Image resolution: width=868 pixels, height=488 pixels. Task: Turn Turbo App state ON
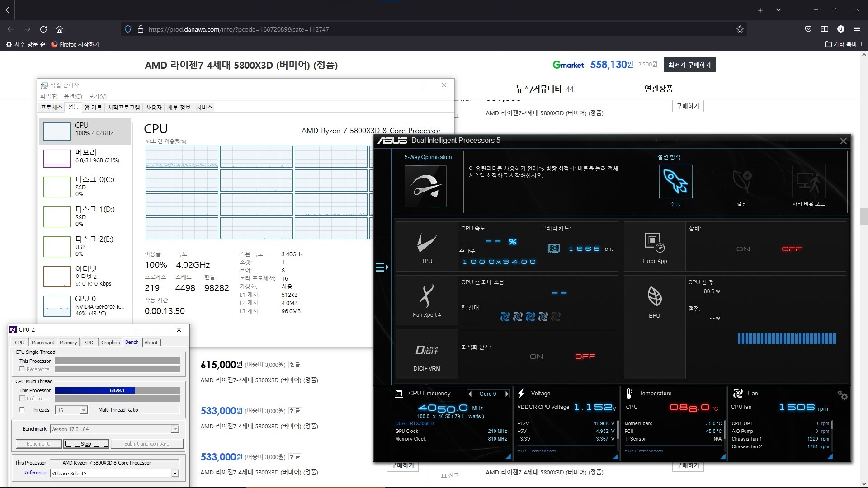(x=743, y=249)
